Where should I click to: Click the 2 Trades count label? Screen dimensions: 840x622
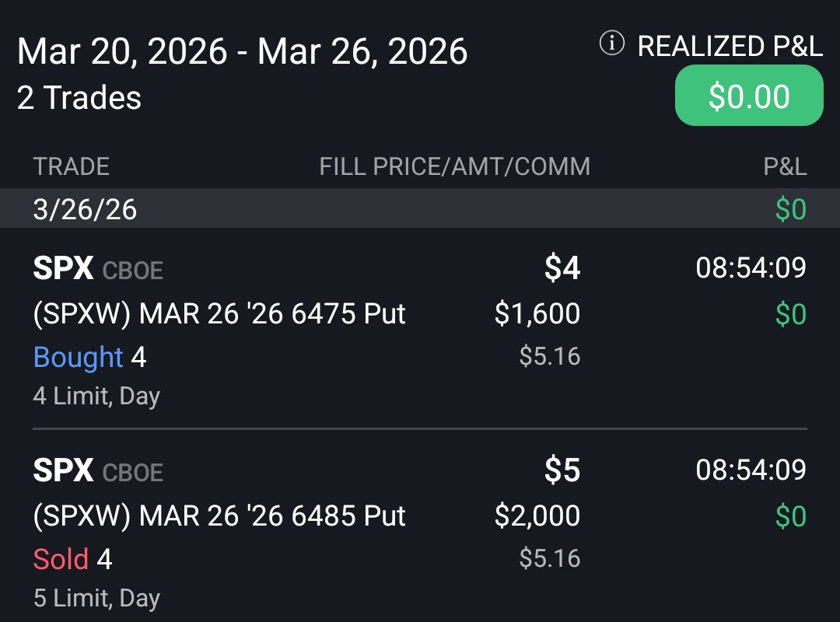pyautogui.click(x=79, y=99)
